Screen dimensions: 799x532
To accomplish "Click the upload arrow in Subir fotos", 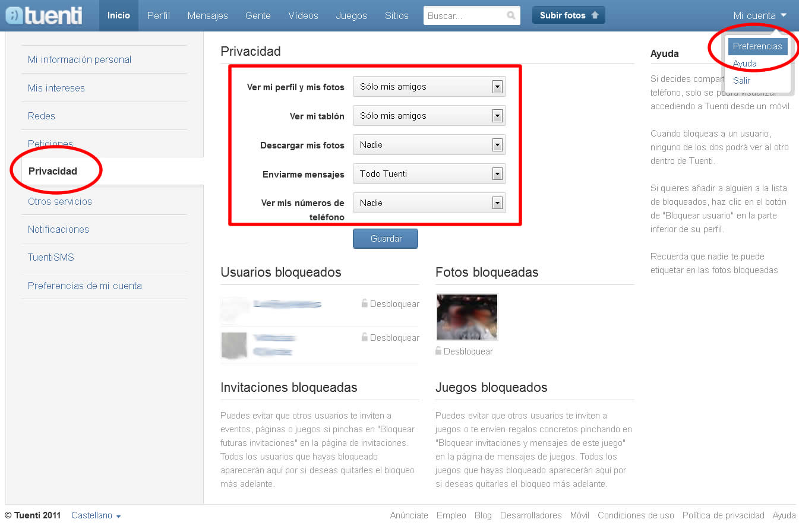I will 595,15.
